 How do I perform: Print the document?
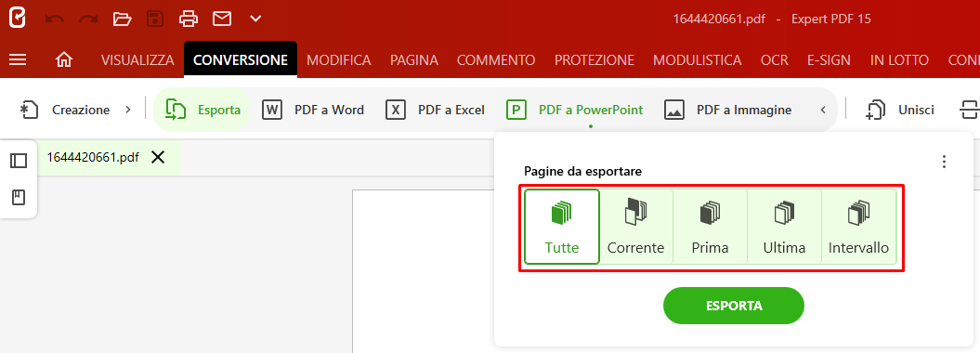coord(189,19)
